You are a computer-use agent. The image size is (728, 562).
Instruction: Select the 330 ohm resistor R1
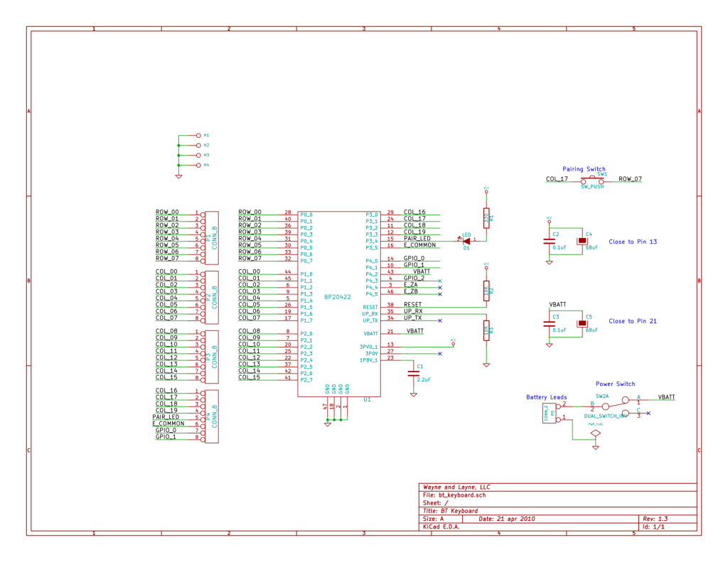(x=486, y=218)
